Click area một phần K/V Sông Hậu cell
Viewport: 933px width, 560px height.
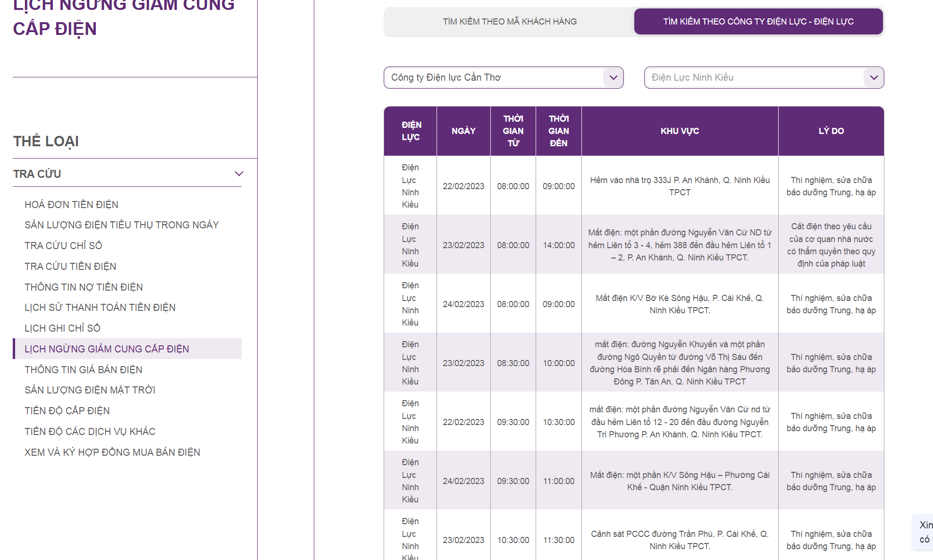tap(680, 481)
